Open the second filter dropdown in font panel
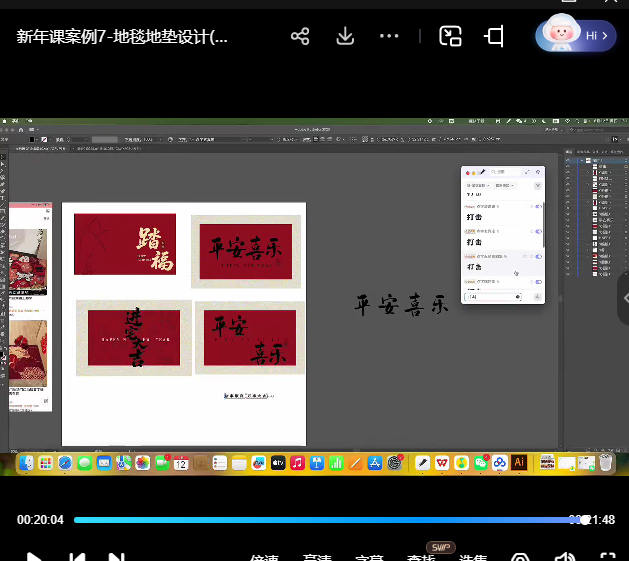Image resolution: width=629 pixels, height=561 pixels. point(507,186)
